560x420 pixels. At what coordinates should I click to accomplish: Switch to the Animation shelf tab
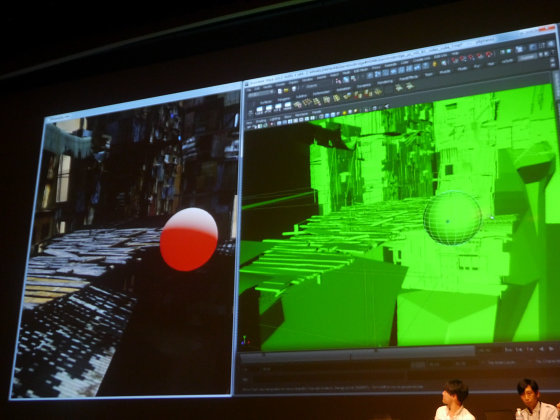[x=344, y=89]
